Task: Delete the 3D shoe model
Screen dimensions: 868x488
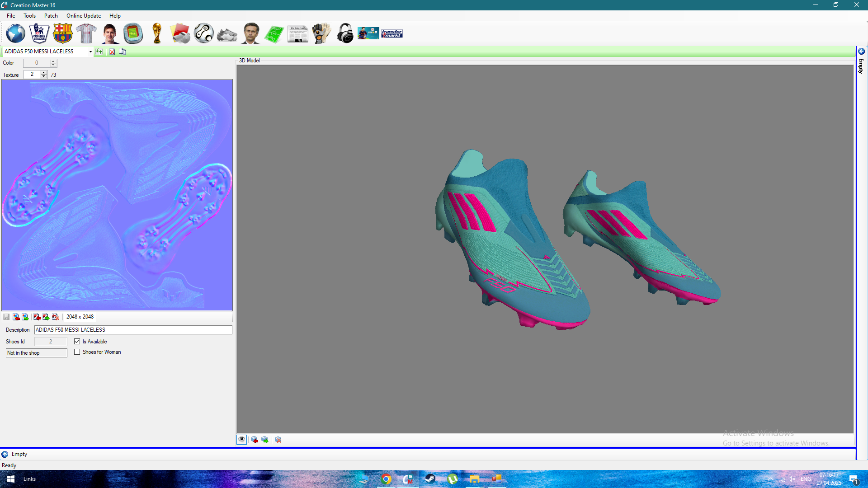Action: (x=278, y=440)
